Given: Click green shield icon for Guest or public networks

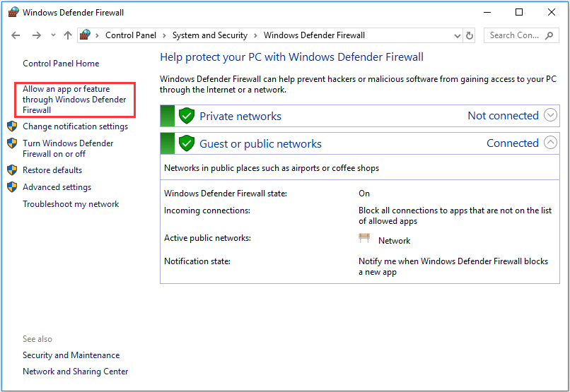Looking at the screenshot, I should 187,143.
